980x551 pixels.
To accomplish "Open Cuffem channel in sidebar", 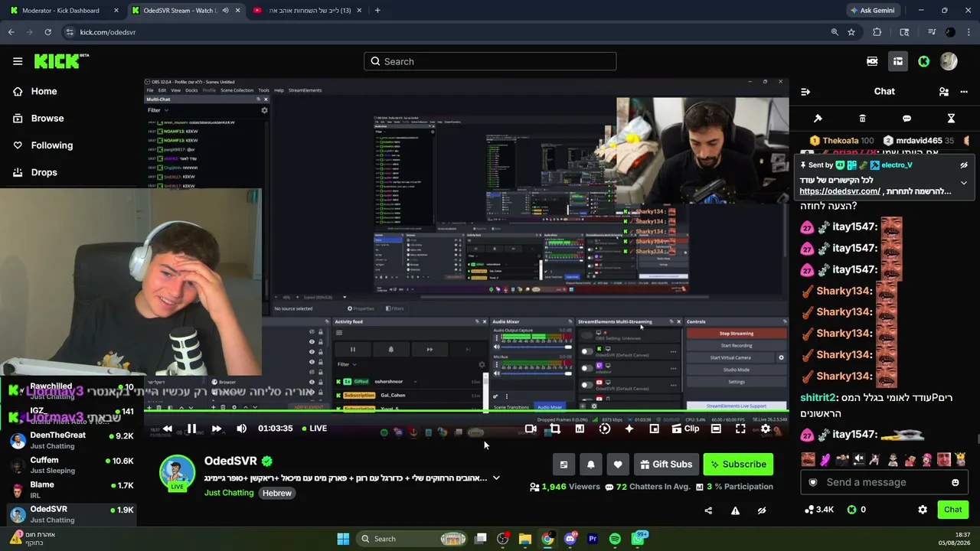I will pos(71,465).
